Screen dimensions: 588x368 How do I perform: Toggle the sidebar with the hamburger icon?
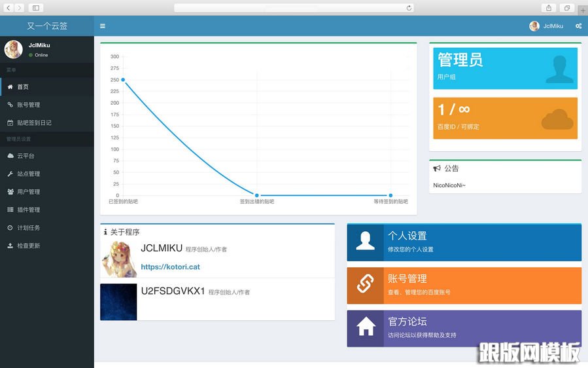click(103, 26)
